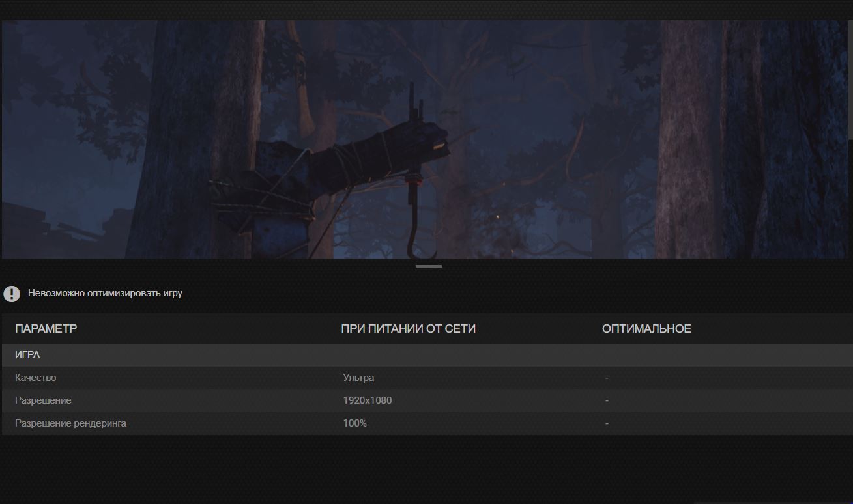This screenshot has height=504, width=853.
Task: Select the 'Разрешение' parameter label
Action: [43, 400]
